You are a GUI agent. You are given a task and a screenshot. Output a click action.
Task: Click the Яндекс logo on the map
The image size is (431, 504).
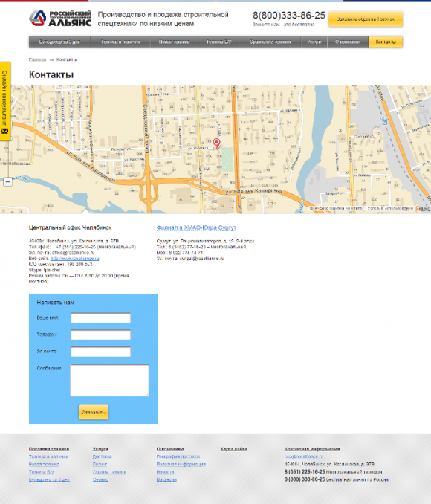(423, 209)
